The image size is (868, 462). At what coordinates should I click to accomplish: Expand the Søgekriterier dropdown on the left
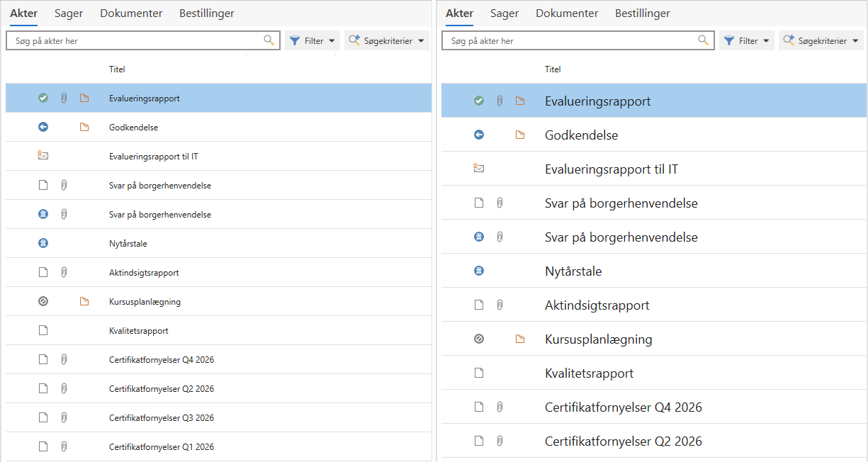(387, 40)
